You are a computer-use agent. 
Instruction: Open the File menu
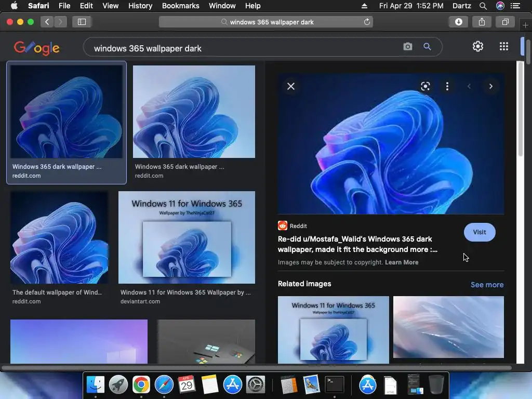(x=64, y=6)
